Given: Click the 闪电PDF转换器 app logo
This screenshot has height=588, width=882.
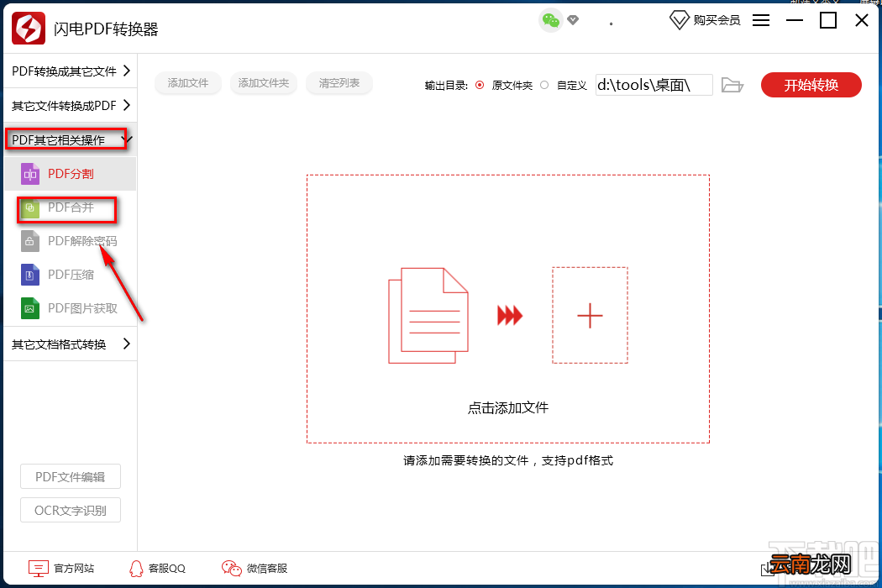Looking at the screenshot, I should [28, 28].
